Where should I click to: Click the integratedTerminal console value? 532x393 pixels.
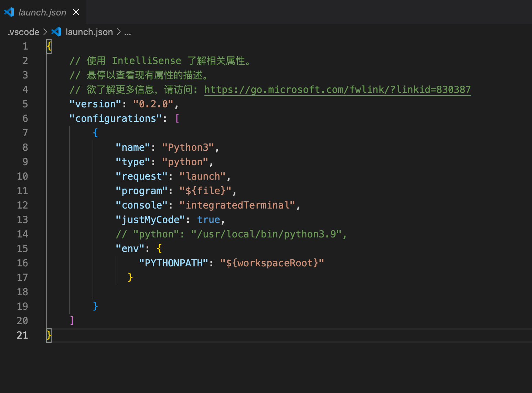(238, 205)
